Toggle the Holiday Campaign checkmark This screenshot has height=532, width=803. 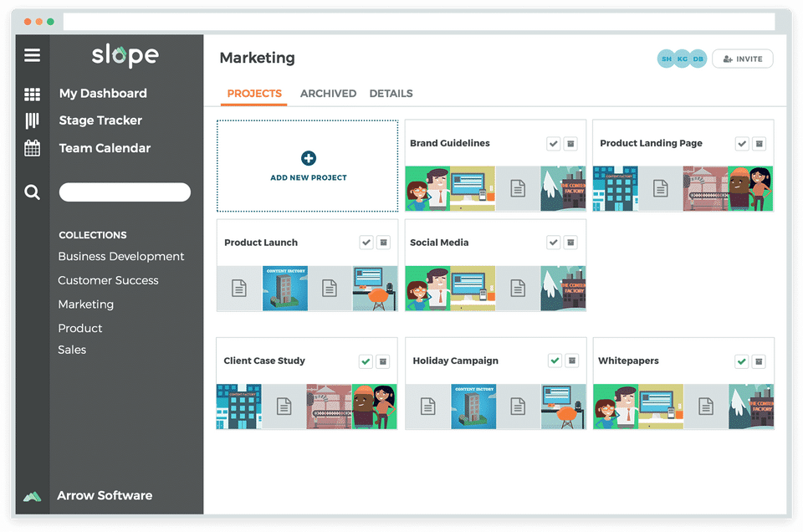(555, 361)
